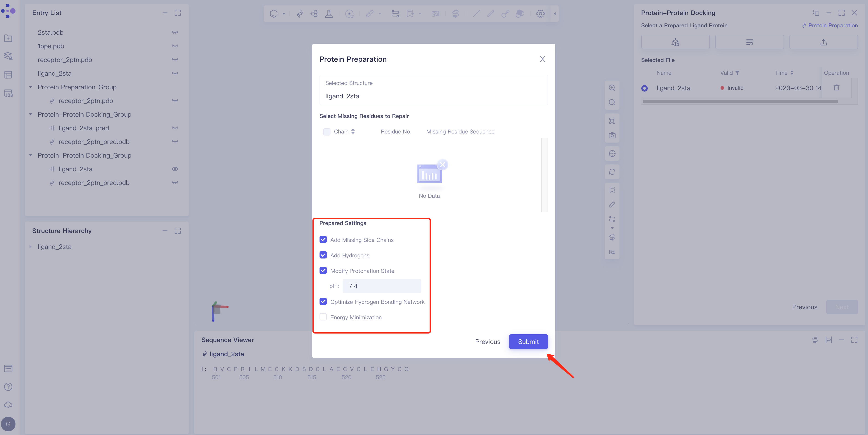Click the refresh rotate icon in viewer tools
Image resolution: width=868 pixels, height=435 pixels.
(x=612, y=172)
